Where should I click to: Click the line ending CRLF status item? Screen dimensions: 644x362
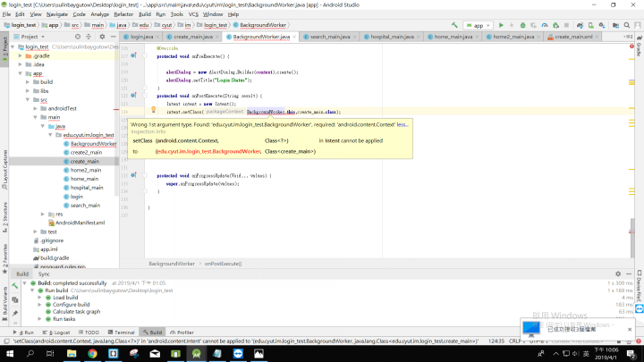(x=514, y=341)
